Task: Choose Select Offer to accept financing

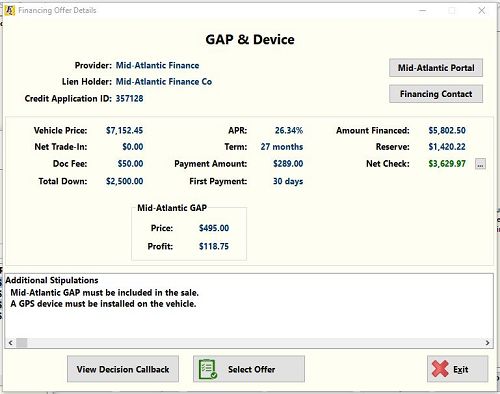Action: pyautogui.click(x=249, y=369)
